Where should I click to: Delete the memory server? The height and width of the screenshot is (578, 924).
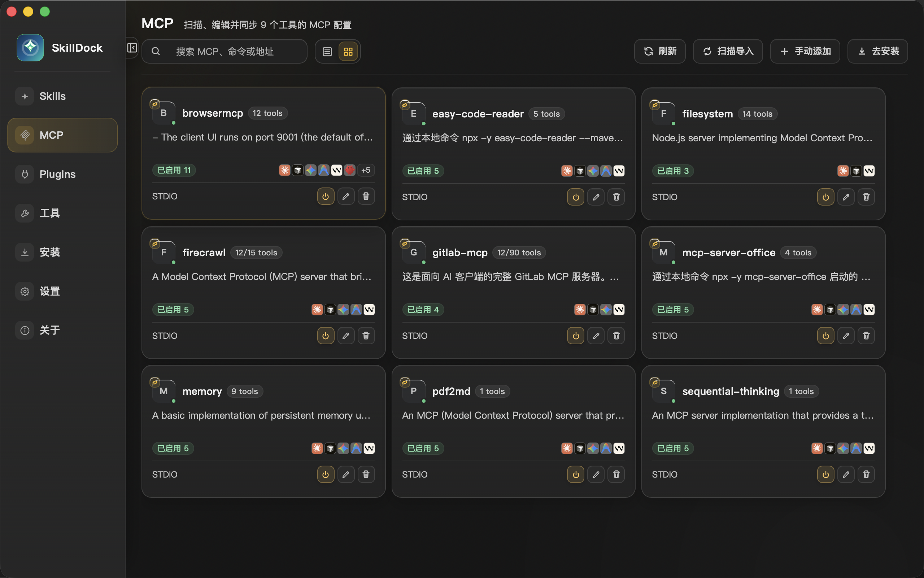pyautogui.click(x=366, y=474)
